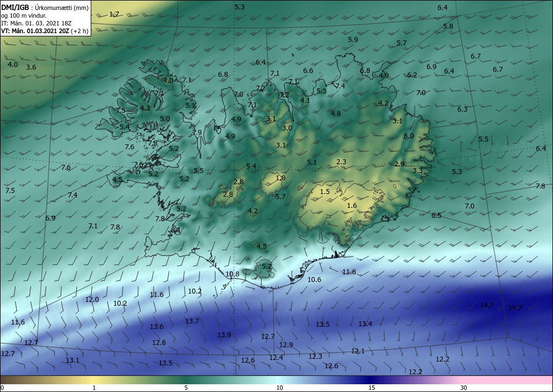Screen dimensions: 553x392
Task: Click the color scale tick labeled 15
Action: [372, 388]
